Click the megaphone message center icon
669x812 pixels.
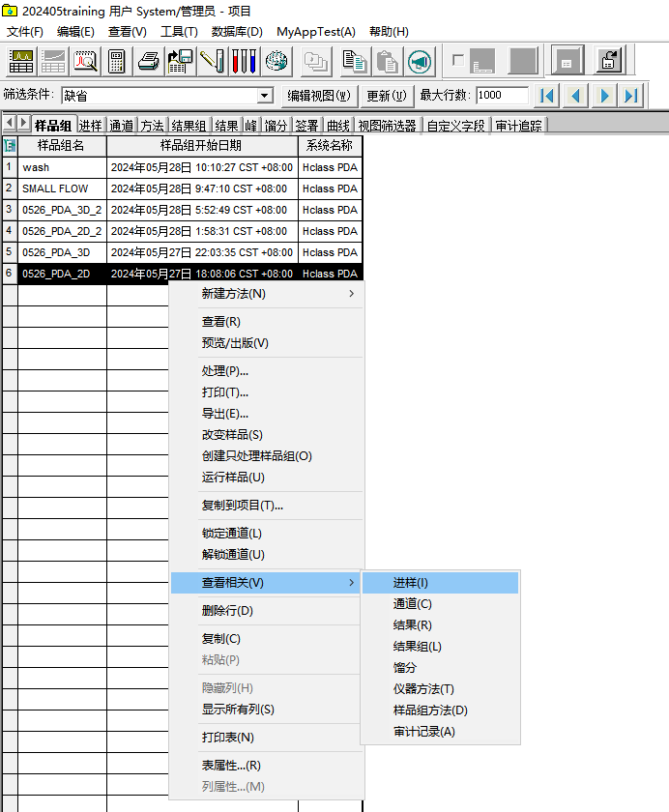420,61
